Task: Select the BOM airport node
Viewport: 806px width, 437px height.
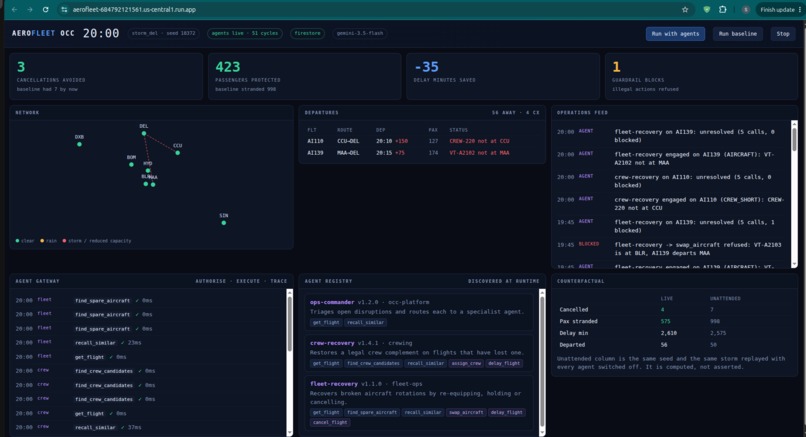Action: [x=131, y=165]
